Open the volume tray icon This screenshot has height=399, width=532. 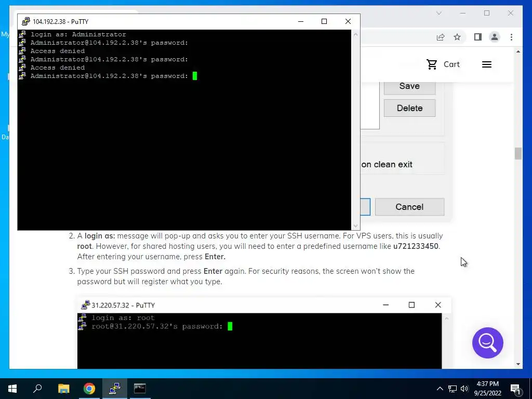click(464, 389)
